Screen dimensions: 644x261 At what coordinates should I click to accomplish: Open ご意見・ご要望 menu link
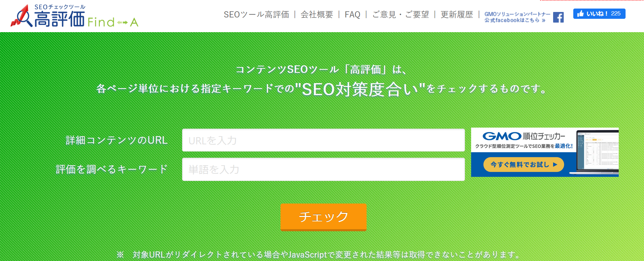pos(400,14)
